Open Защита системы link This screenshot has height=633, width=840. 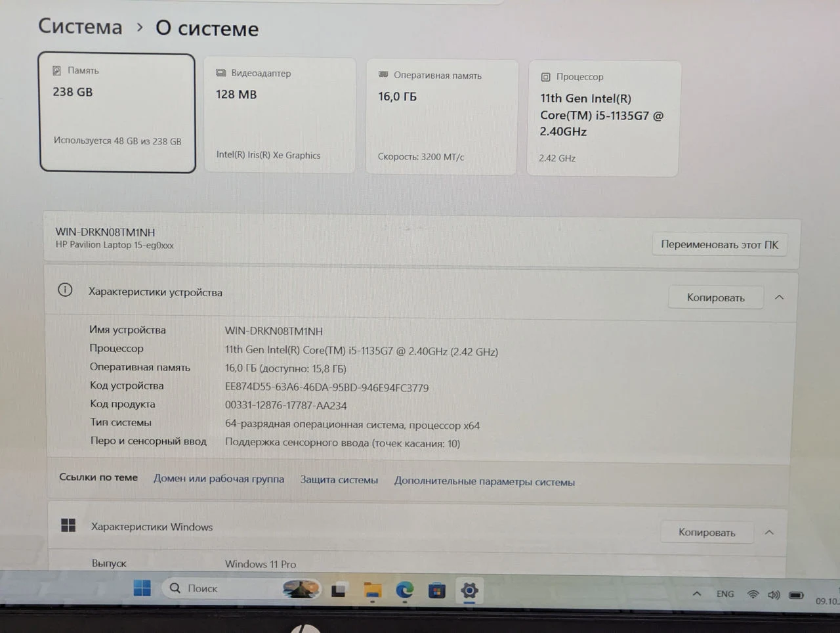[339, 480]
